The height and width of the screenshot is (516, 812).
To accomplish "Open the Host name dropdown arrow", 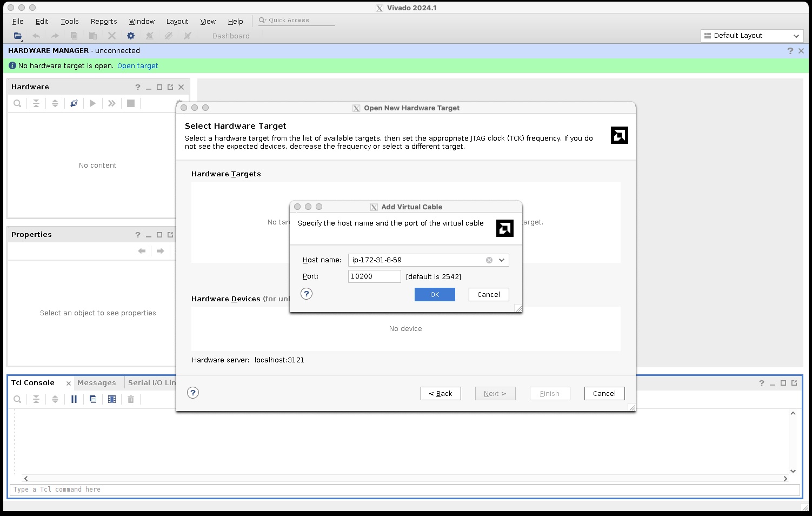I will [x=502, y=260].
